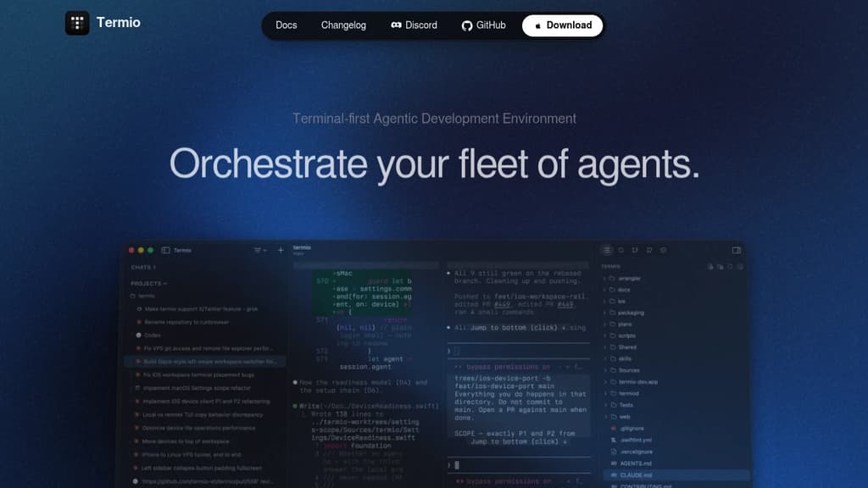Image resolution: width=868 pixels, height=488 pixels.
Task: Open the .vercelignore file
Action: 631,452
